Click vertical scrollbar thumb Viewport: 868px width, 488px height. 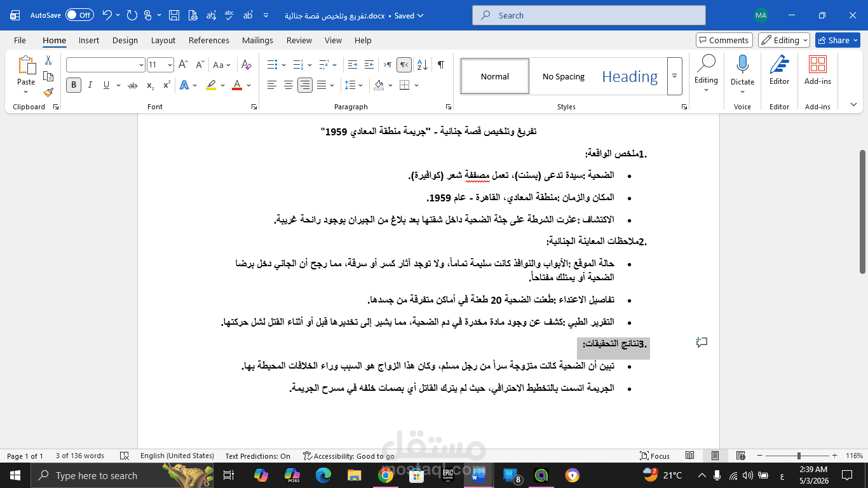tap(862, 212)
